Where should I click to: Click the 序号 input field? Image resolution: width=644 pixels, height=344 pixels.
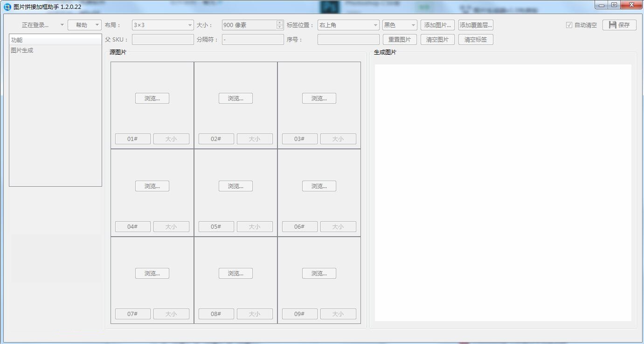[348, 40]
